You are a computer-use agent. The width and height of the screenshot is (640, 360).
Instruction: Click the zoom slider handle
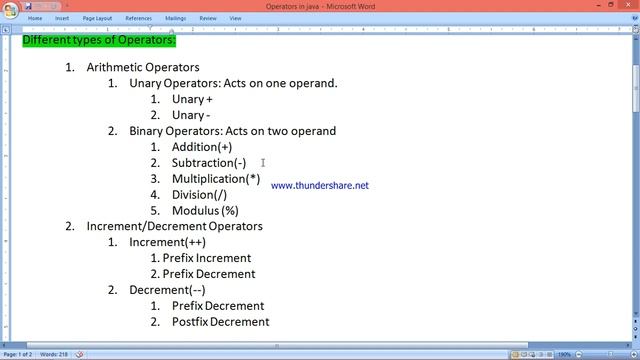611,355
